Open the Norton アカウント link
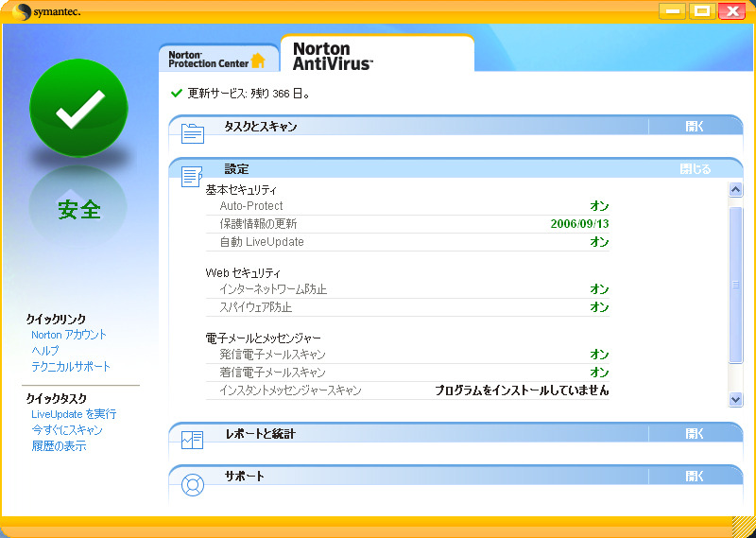This screenshot has width=756, height=538. coord(68,335)
